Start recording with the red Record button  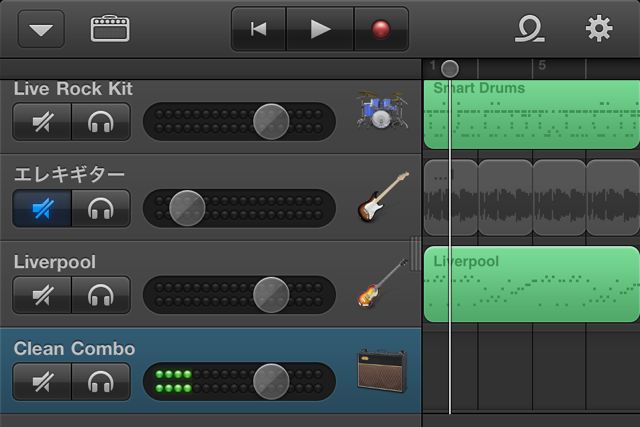coord(381,29)
